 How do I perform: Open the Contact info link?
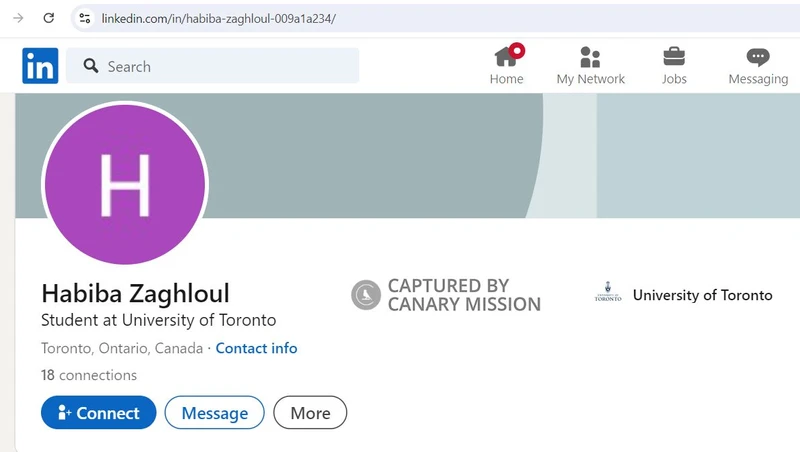pyautogui.click(x=256, y=348)
